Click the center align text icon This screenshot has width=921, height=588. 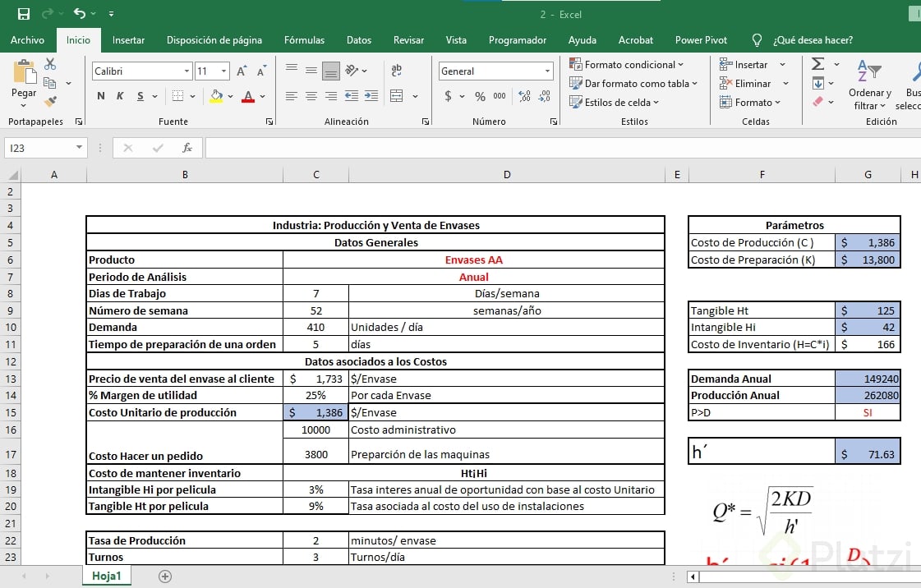[311, 96]
